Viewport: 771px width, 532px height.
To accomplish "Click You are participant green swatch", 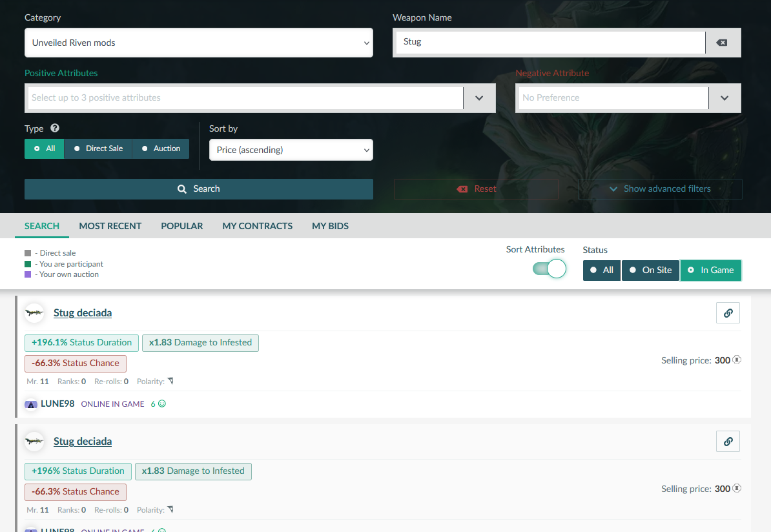I will click(x=28, y=264).
